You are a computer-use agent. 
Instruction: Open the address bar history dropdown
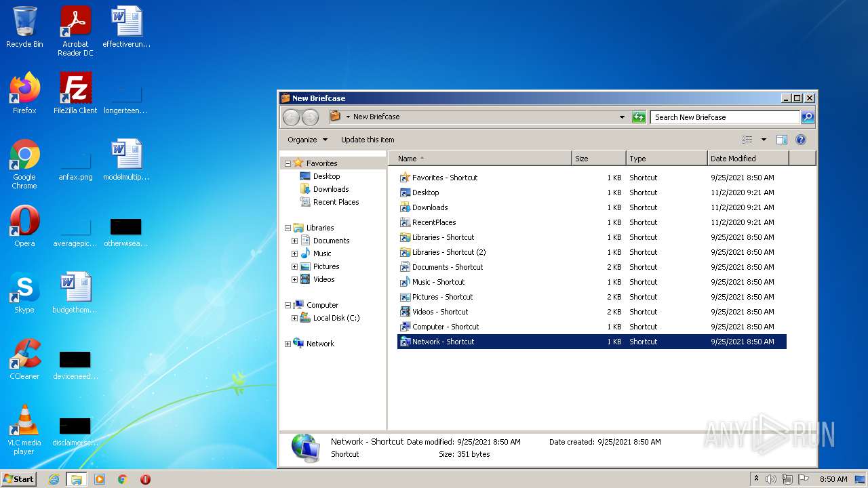622,117
